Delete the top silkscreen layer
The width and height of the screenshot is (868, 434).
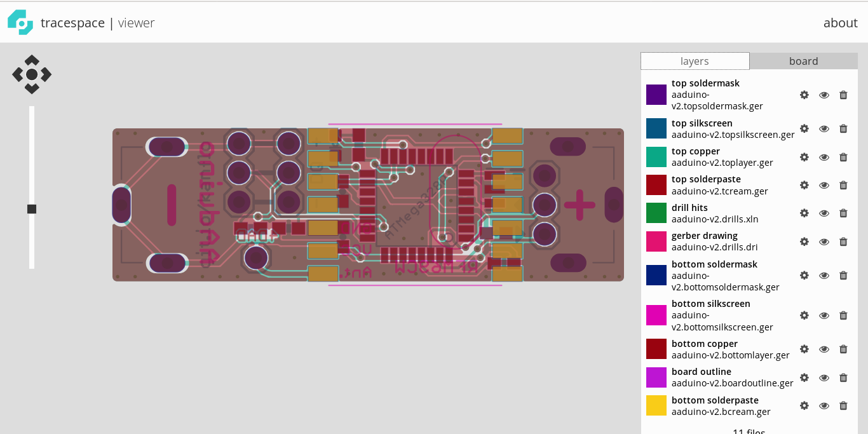(843, 128)
